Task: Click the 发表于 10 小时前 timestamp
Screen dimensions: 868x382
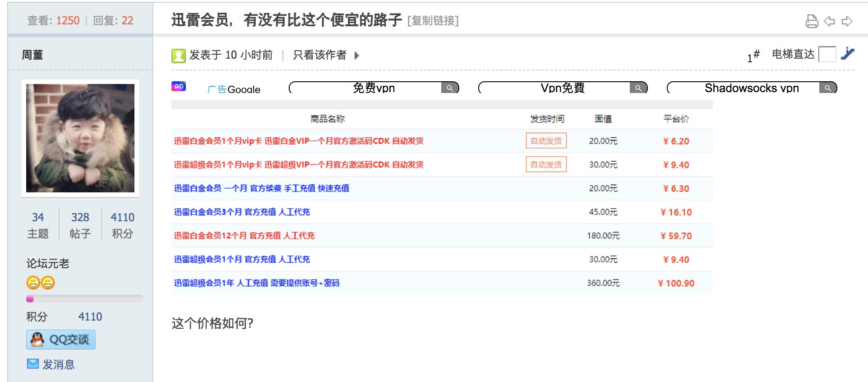Action: (231, 55)
